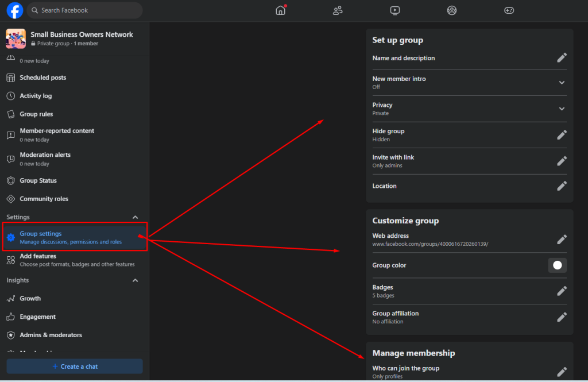This screenshot has width=588, height=382.
Task: Open the Facebook home feed icon
Action: pos(280,10)
